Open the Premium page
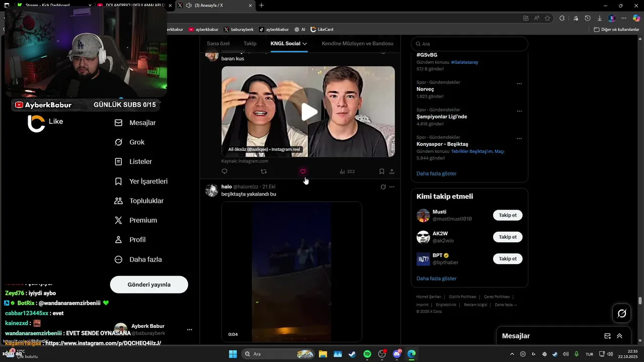 coord(136,220)
